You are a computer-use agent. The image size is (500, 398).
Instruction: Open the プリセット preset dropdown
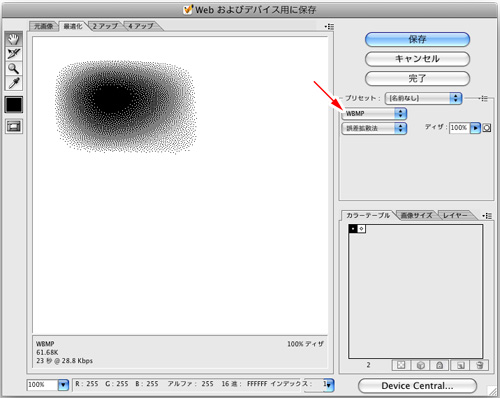[x=423, y=98]
